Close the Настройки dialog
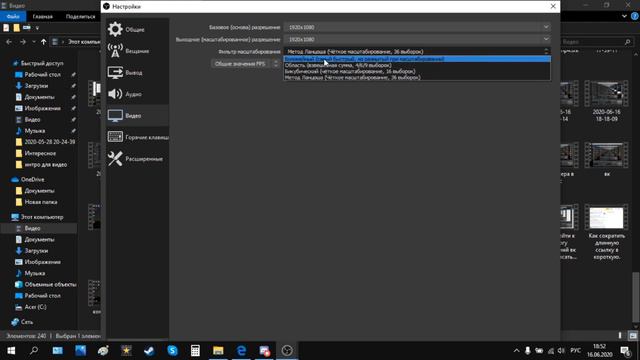The height and width of the screenshot is (360, 640). coord(553,6)
